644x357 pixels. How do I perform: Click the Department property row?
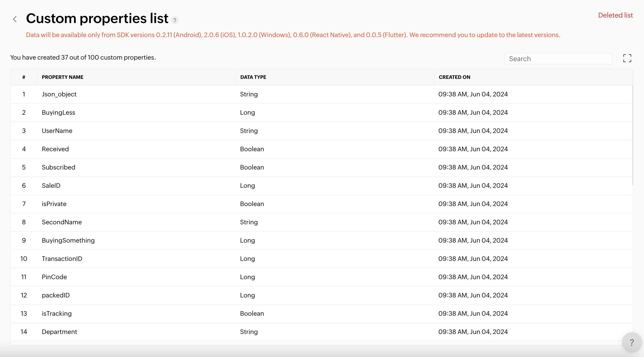tap(59, 332)
